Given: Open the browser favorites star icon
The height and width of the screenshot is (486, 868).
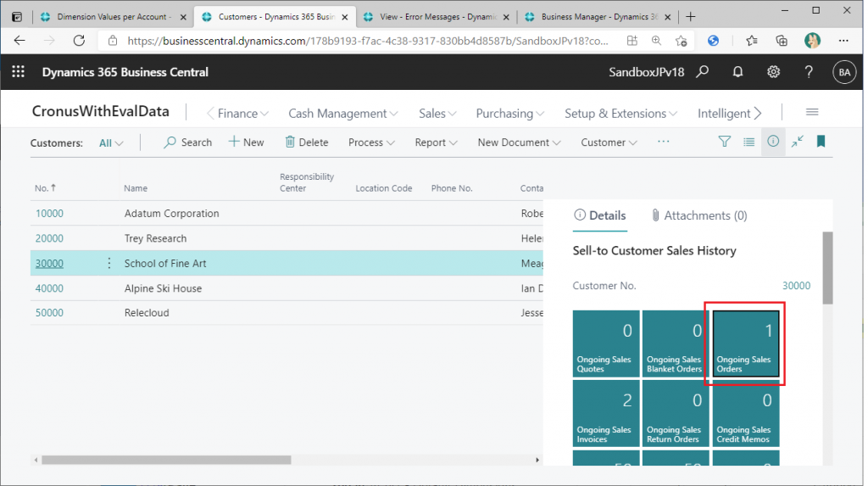Looking at the screenshot, I should tap(751, 41).
